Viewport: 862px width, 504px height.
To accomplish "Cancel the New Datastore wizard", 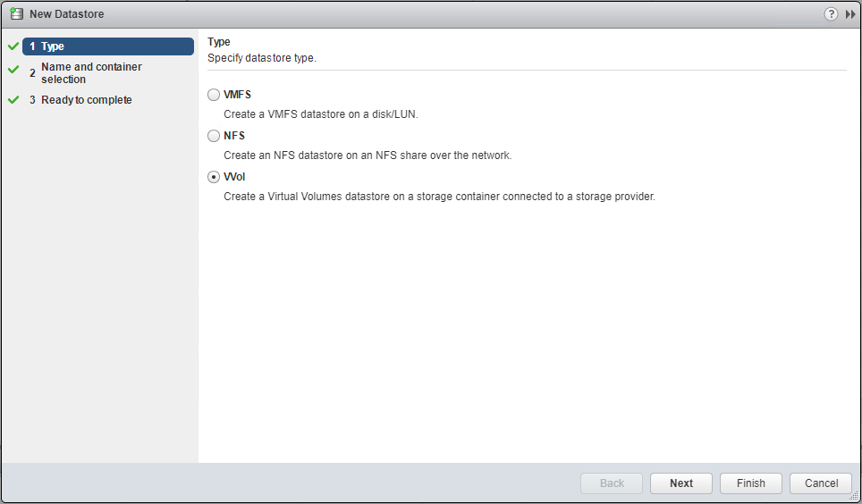I will point(821,483).
